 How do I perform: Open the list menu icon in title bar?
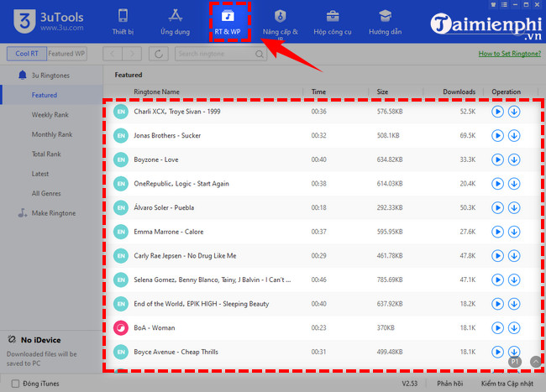click(504, 5)
